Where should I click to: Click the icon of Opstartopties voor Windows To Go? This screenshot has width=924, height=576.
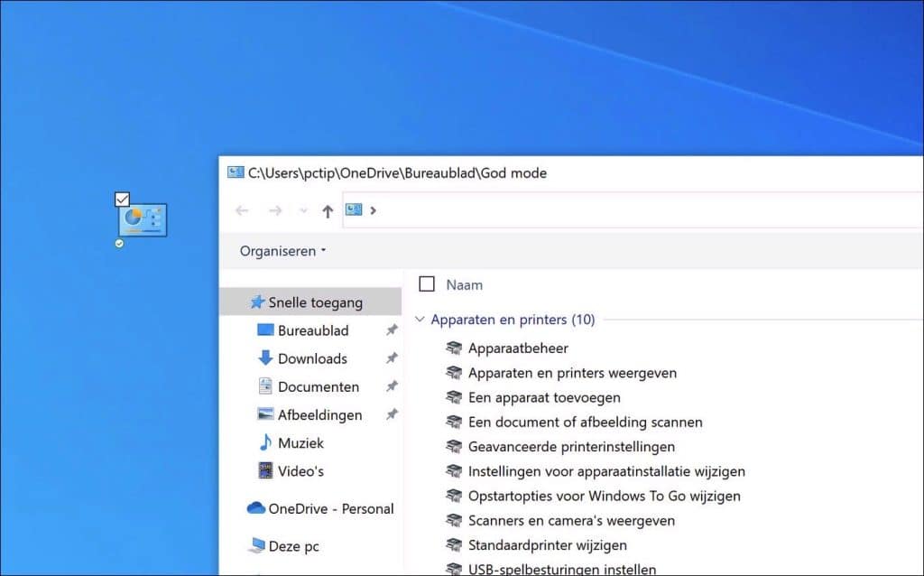coord(454,496)
